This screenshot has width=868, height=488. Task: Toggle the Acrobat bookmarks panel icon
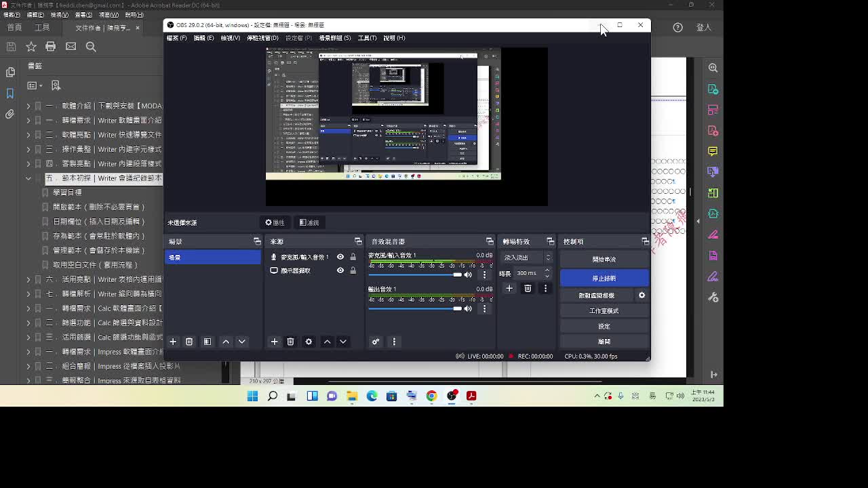10,93
